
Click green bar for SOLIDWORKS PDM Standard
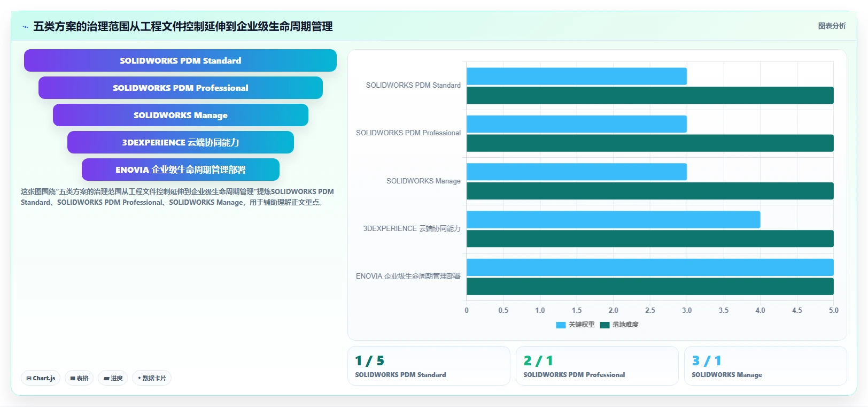650,95
